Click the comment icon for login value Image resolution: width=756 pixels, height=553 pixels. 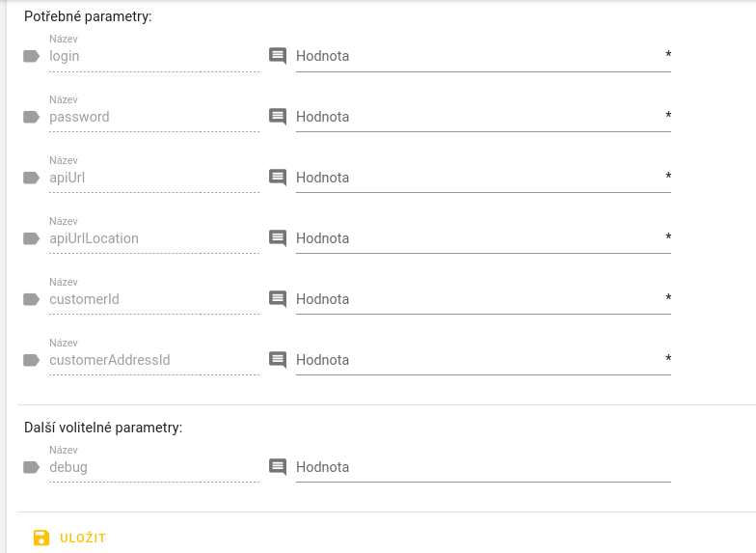278,56
